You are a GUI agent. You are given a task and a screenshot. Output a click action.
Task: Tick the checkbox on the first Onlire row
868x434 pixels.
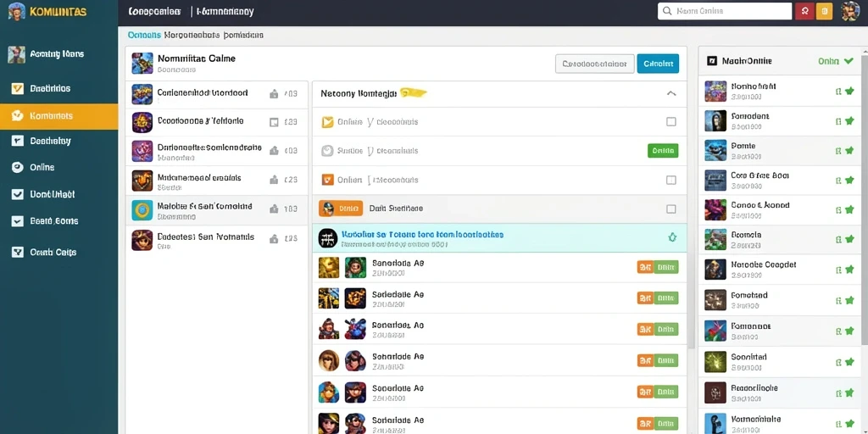click(671, 122)
